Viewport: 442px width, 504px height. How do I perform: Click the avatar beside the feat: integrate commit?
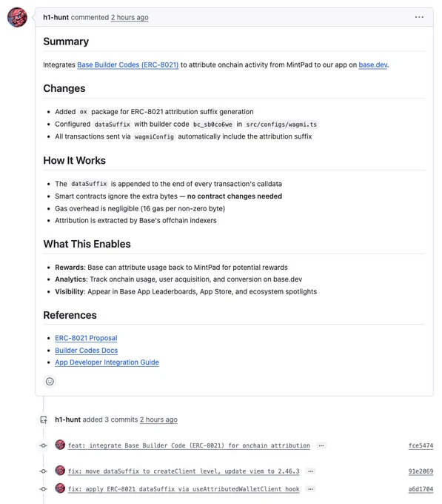point(60,445)
